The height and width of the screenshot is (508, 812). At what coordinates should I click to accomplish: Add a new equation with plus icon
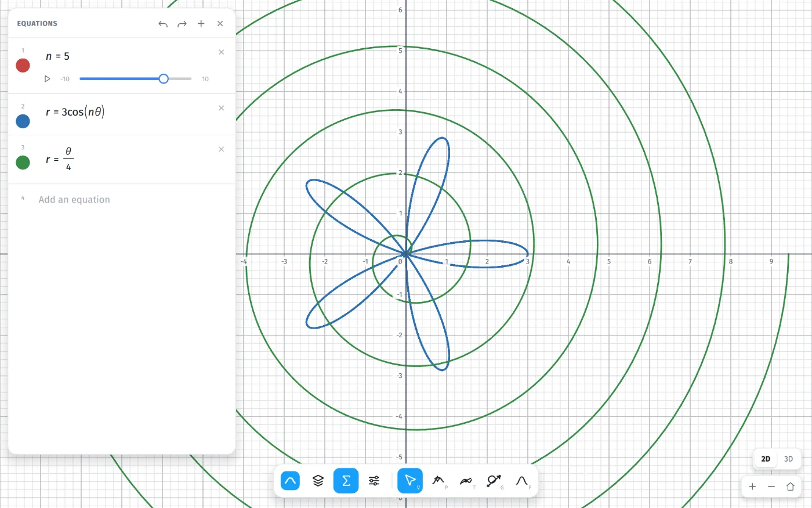[x=201, y=24]
